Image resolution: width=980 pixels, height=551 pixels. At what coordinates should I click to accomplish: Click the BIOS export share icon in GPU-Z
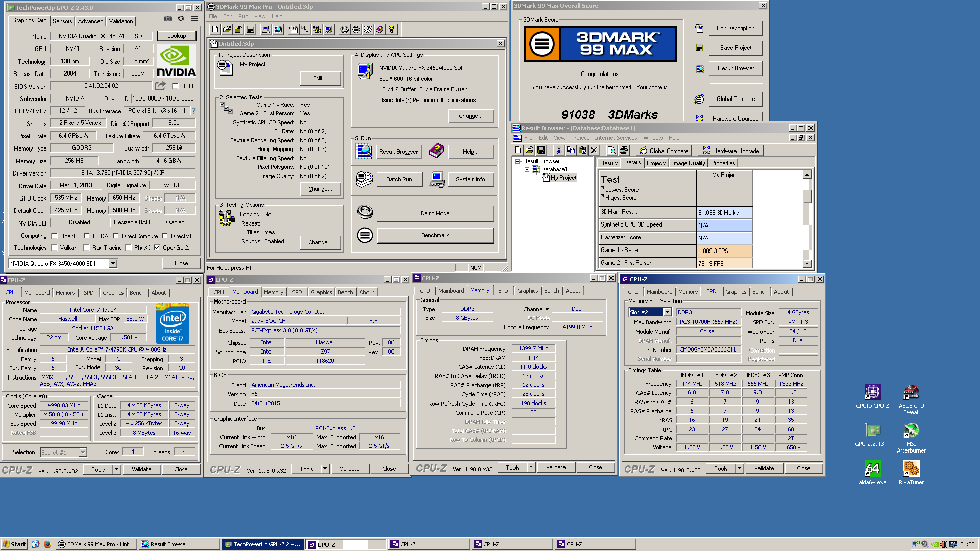pos(161,86)
